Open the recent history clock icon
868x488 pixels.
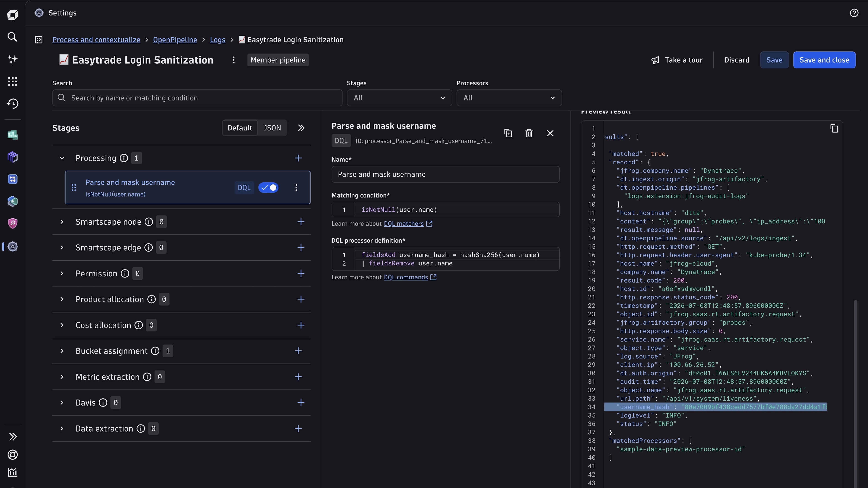[13, 103]
